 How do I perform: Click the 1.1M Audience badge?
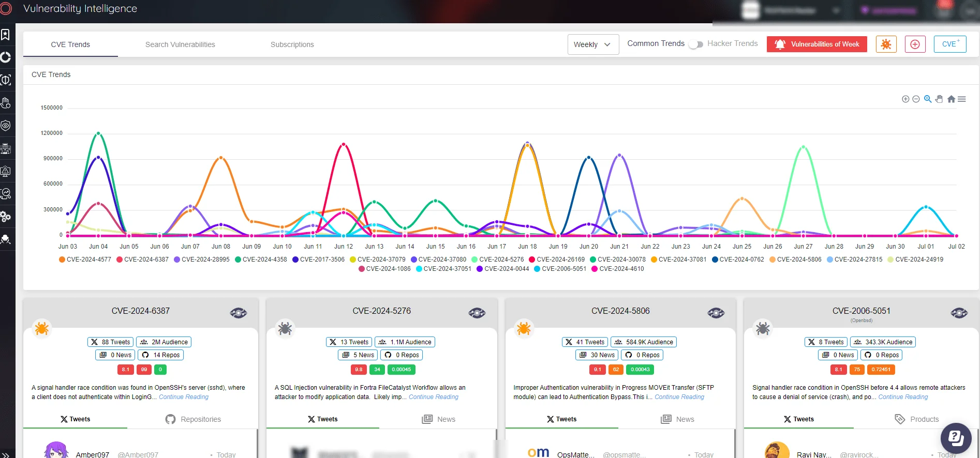coord(405,342)
